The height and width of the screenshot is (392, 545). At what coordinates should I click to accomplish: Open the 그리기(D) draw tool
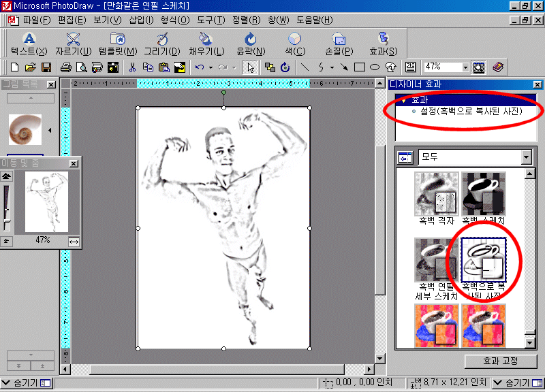coord(162,44)
